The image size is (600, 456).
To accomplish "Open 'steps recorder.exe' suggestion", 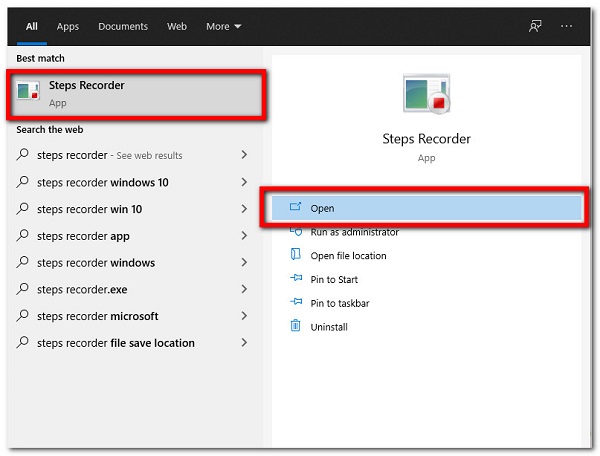I will coord(132,289).
